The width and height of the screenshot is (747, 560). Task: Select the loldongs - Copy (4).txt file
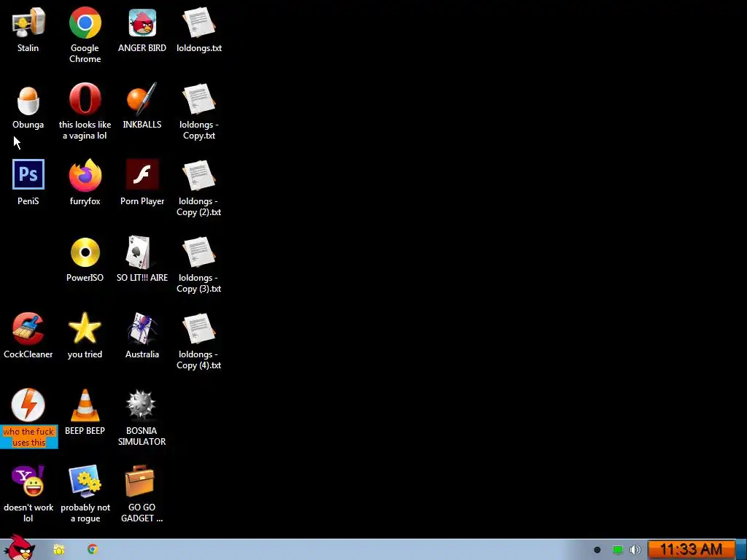click(199, 329)
